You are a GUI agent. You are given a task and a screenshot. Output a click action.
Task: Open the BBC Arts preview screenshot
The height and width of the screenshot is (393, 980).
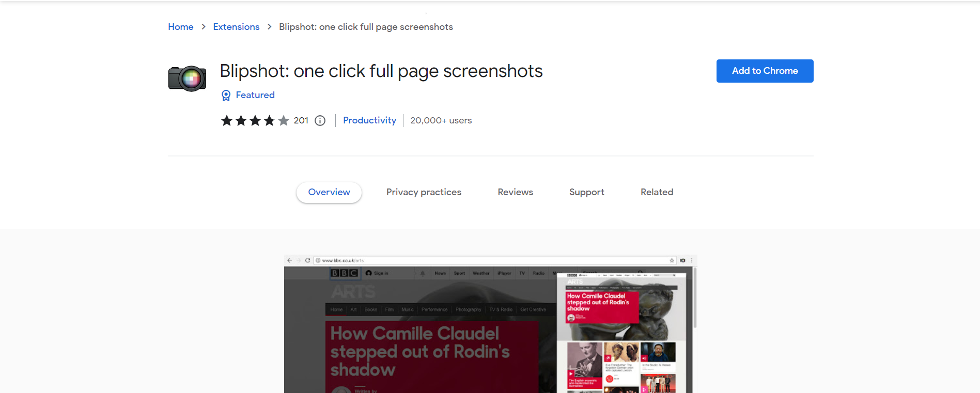(490, 324)
